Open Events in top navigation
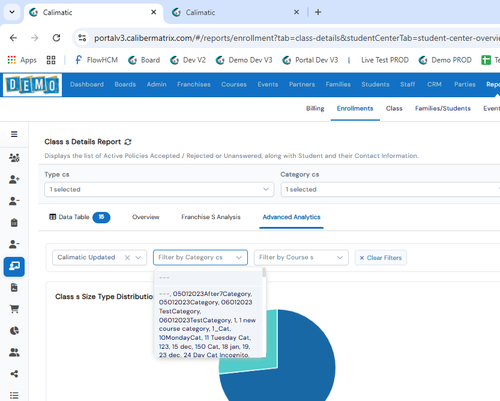500x401 pixels. 268,84
